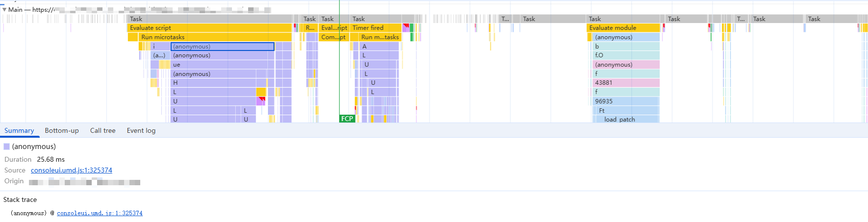Select the Com...pt compile bar
Screen dimensions: 868x222
click(x=334, y=37)
